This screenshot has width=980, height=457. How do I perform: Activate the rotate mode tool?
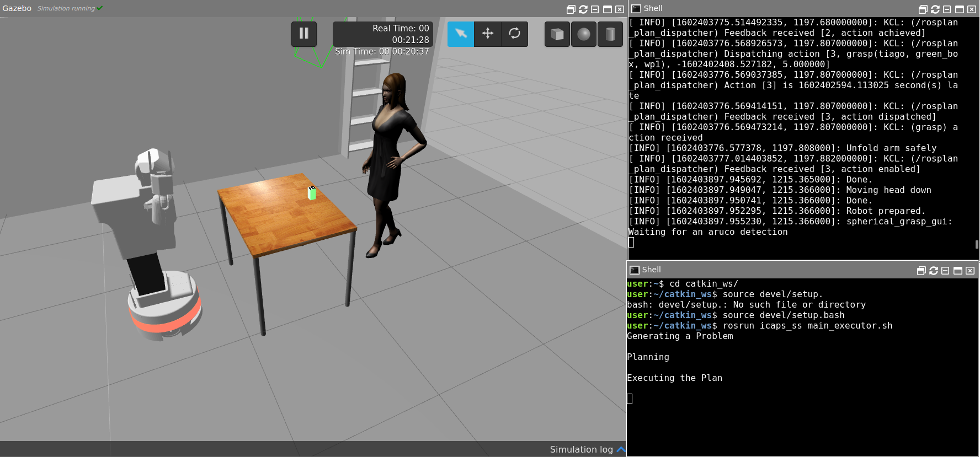pyautogui.click(x=514, y=34)
